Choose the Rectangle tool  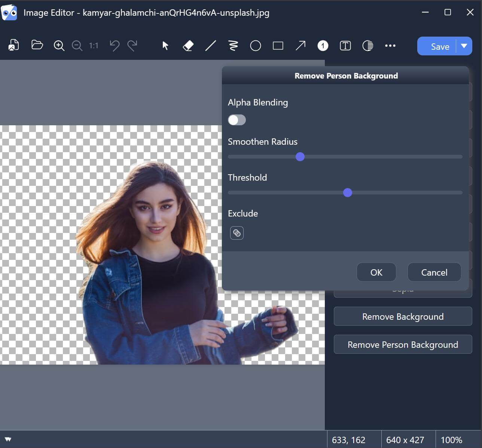click(278, 46)
